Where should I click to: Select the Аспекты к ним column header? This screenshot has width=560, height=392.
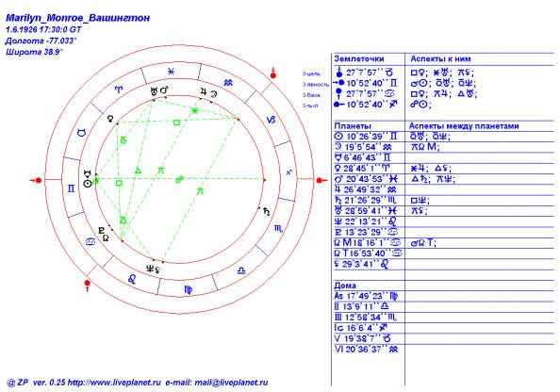pos(440,58)
